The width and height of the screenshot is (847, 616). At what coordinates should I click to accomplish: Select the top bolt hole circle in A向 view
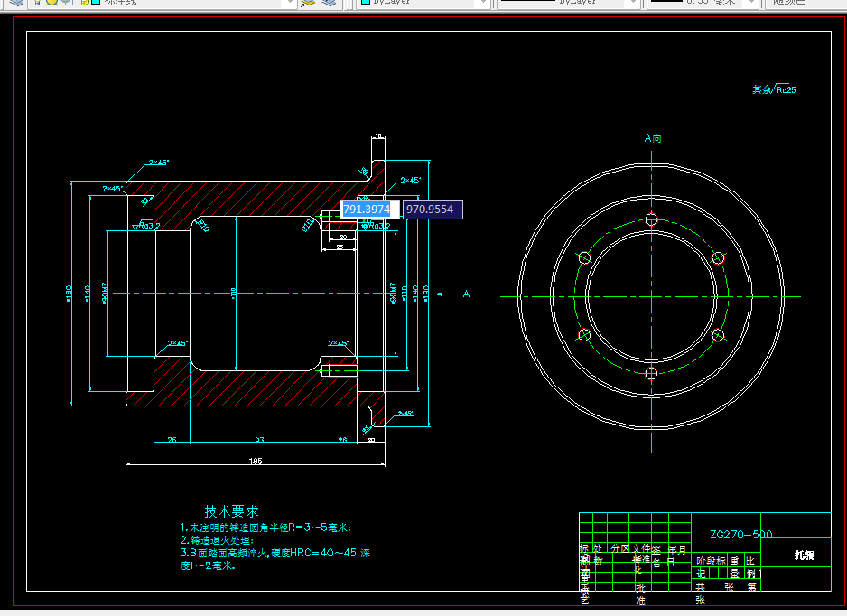(x=651, y=219)
